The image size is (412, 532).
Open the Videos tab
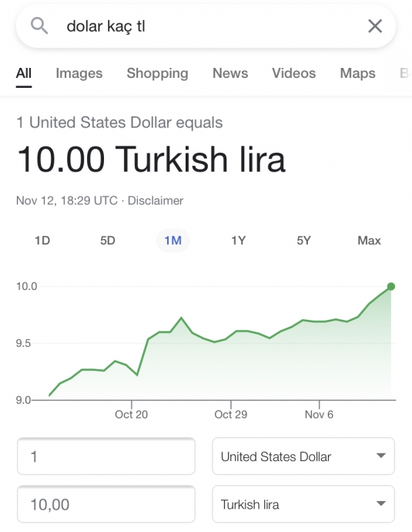(x=293, y=73)
